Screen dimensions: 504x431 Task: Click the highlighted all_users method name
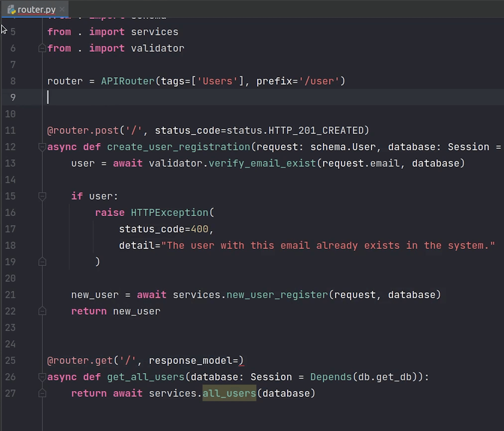[x=229, y=393]
